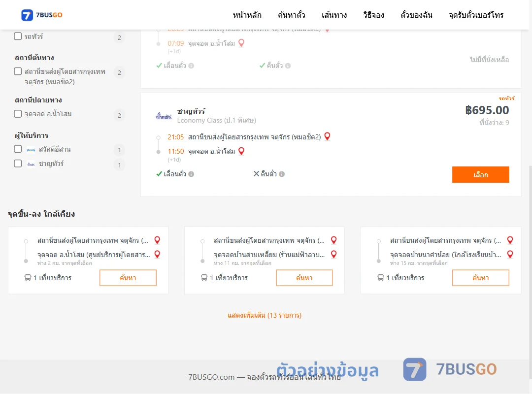The image size is (532, 394).
Task: Open ตั๋วของฉัน menu item
Action: coord(416,15)
